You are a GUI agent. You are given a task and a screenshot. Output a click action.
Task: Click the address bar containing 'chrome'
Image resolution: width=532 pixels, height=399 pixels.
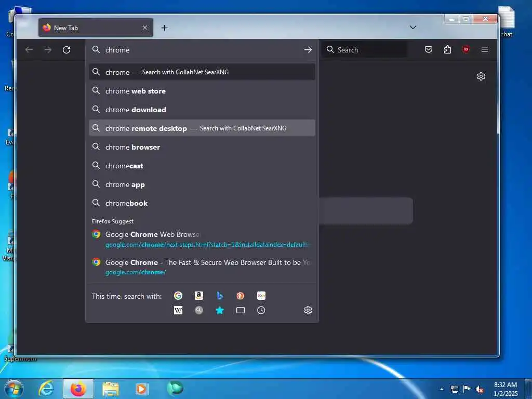tap(202, 50)
